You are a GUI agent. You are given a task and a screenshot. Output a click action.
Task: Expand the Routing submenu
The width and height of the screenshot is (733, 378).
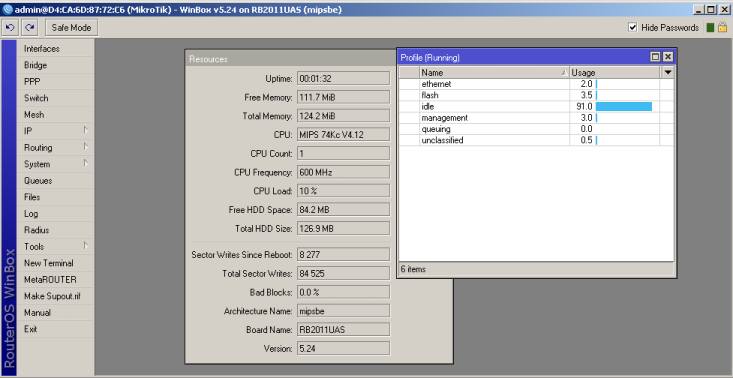pos(55,148)
